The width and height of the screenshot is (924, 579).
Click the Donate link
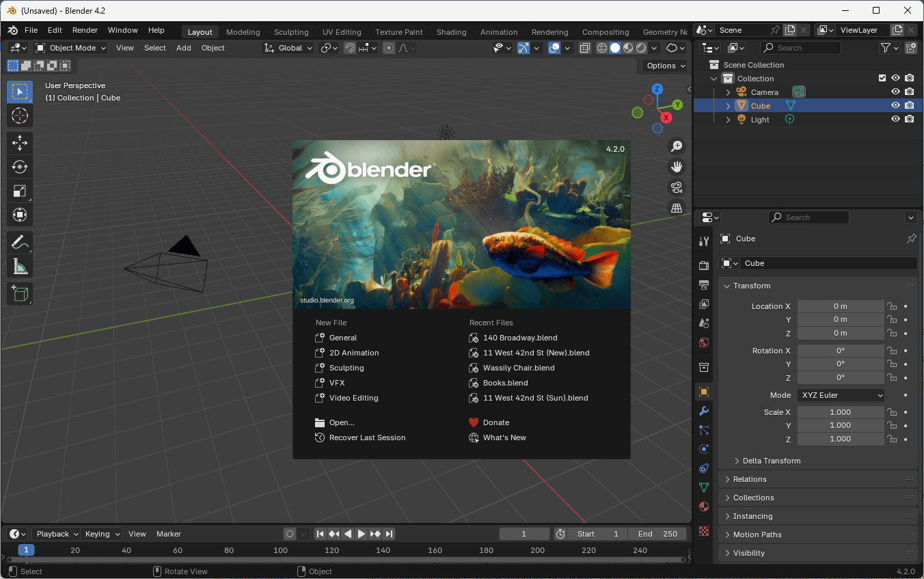(x=495, y=422)
